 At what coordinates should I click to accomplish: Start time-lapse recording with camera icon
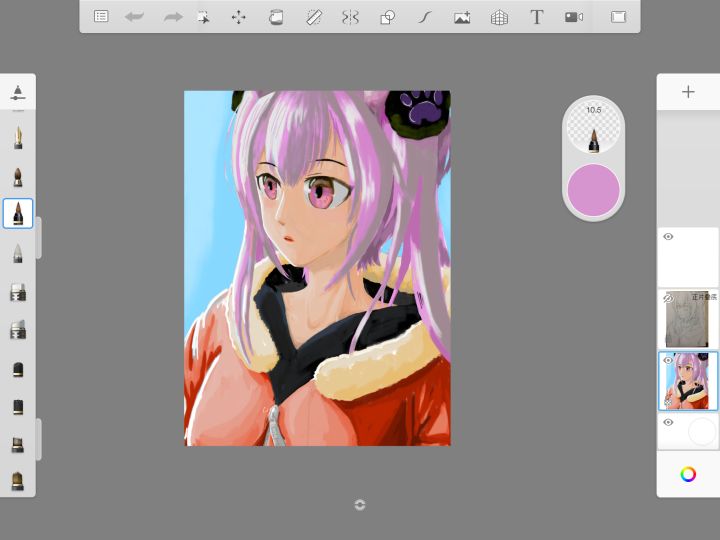[574, 17]
